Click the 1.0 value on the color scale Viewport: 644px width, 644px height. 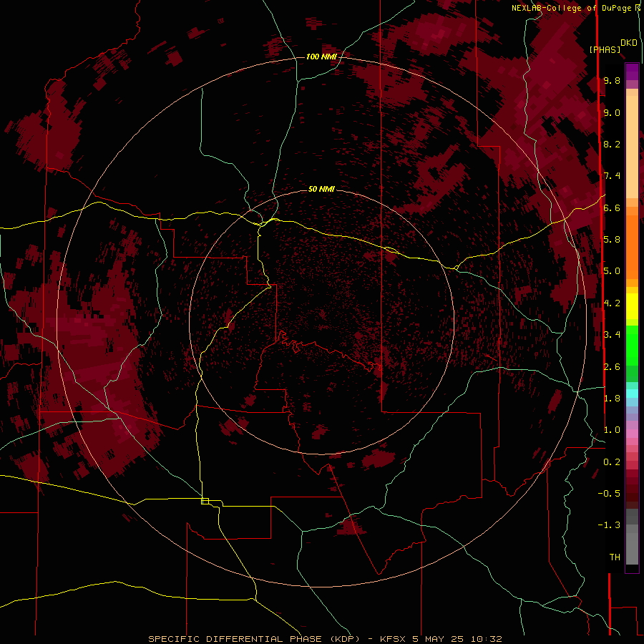[612, 429]
